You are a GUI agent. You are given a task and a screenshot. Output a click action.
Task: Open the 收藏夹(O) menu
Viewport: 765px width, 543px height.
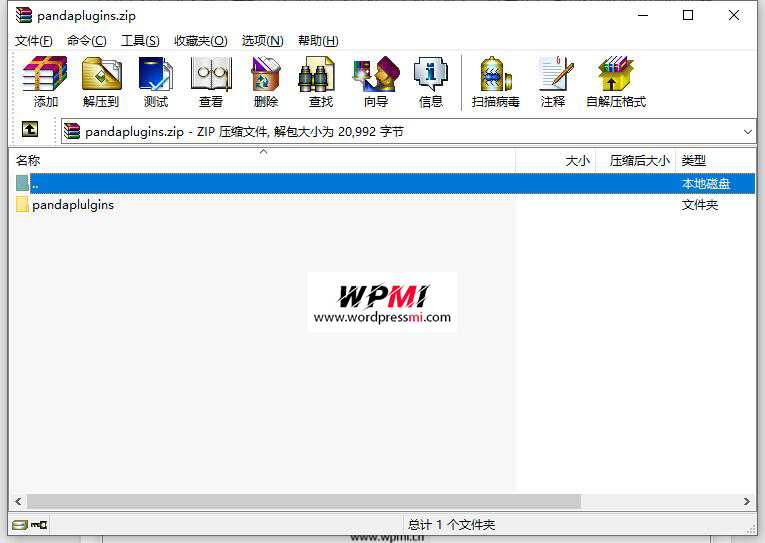200,41
